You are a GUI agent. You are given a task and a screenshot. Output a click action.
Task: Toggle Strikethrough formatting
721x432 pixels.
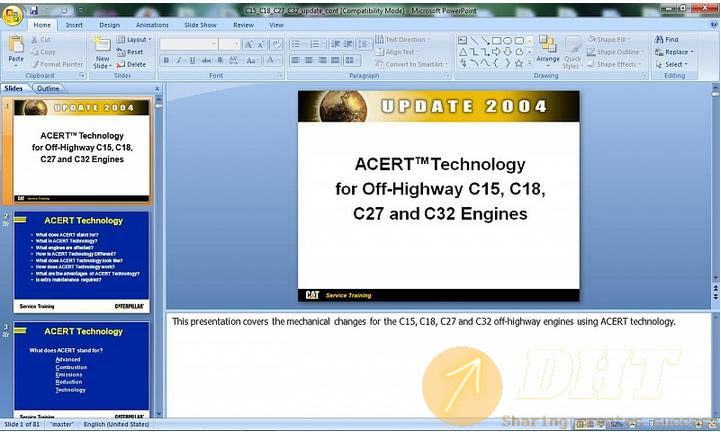pos(206,60)
